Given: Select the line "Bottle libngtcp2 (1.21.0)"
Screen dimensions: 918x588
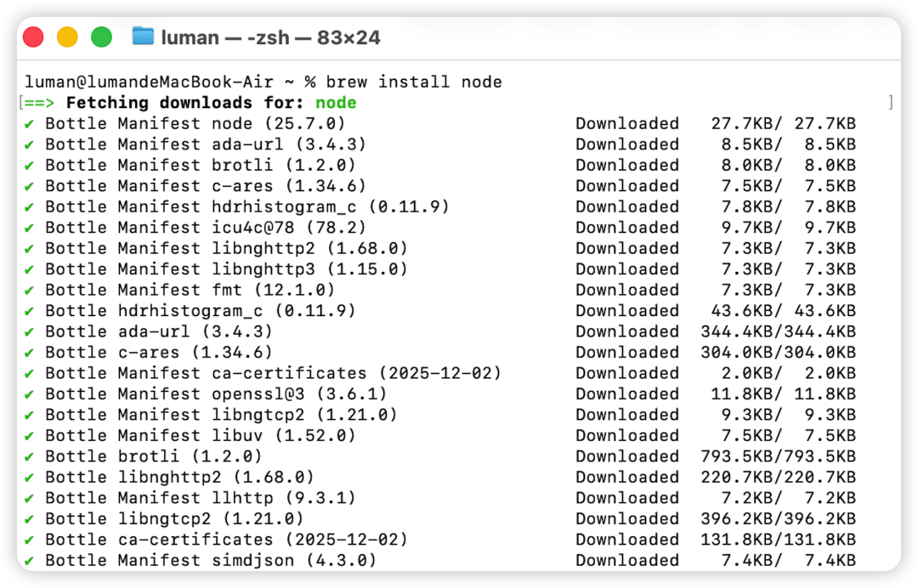Looking at the screenshot, I should pyautogui.click(x=174, y=518).
